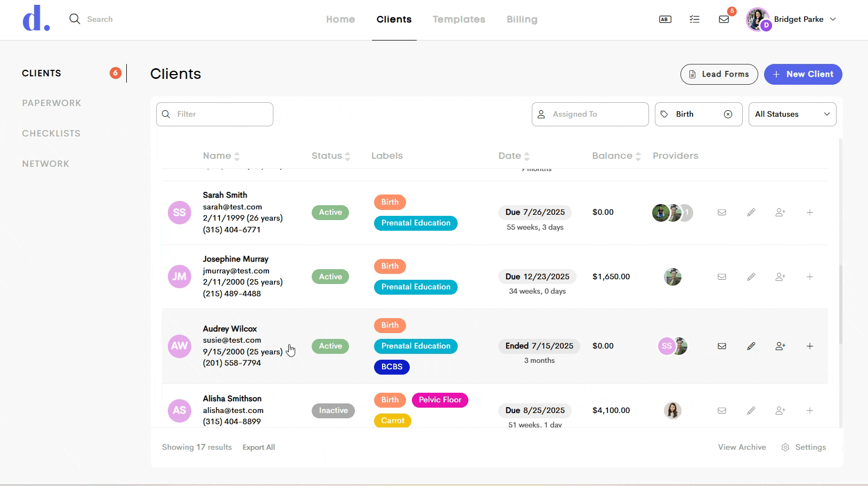Click the JM avatar for Josephine Murray
This screenshot has height=486, width=868.
click(180, 277)
